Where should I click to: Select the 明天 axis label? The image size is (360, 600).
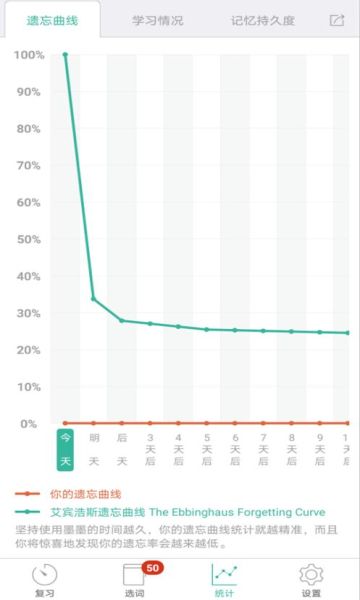click(x=94, y=450)
